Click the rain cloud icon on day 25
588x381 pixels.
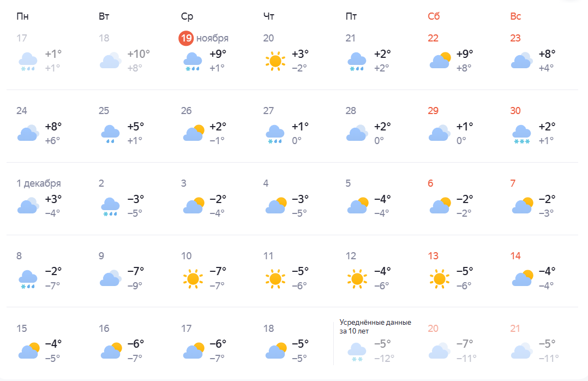point(110,134)
